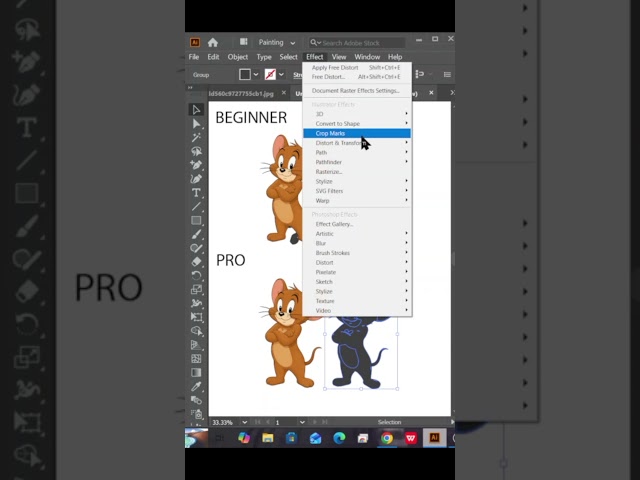Open the artboard number dropdown

302,422
